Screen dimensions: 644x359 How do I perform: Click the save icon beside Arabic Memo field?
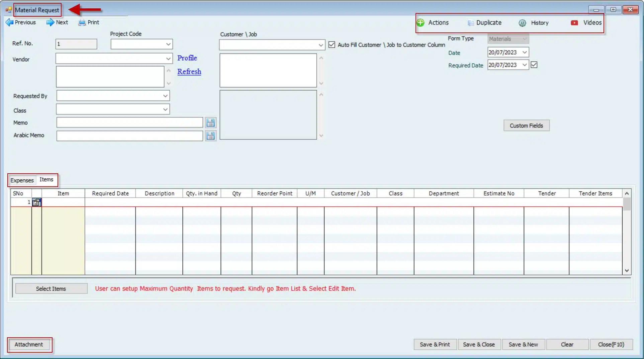pyautogui.click(x=210, y=136)
